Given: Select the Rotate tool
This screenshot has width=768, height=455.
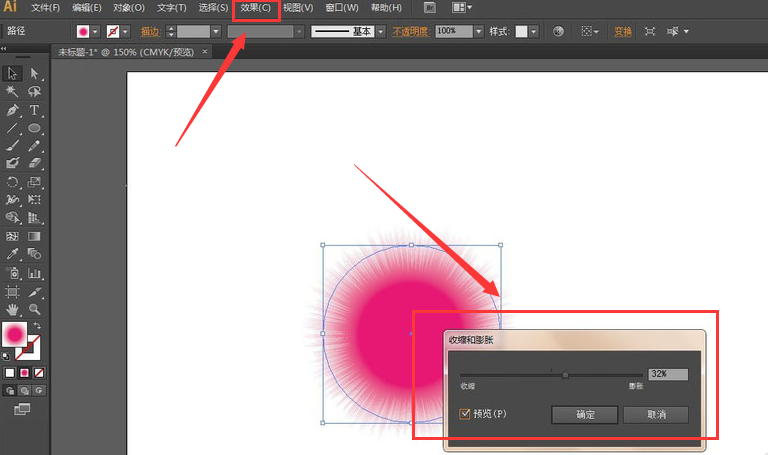Looking at the screenshot, I should [x=12, y=182].
